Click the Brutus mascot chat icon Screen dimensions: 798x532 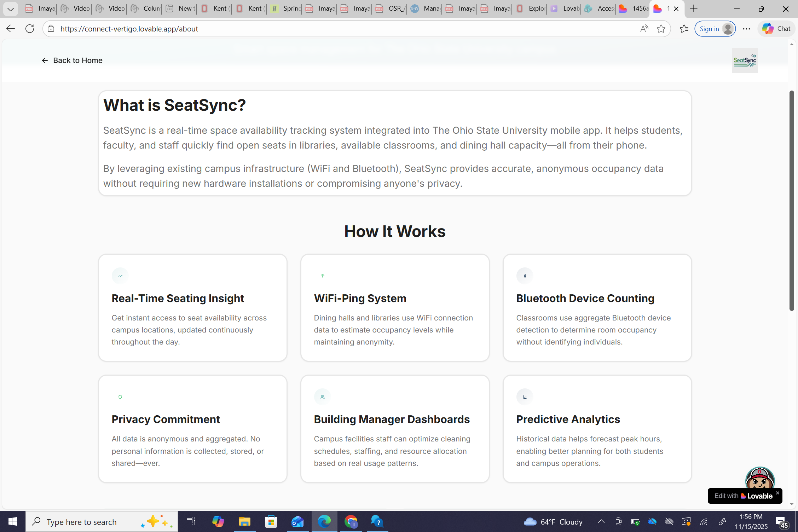pyautogui.click(x=759, y=478)
